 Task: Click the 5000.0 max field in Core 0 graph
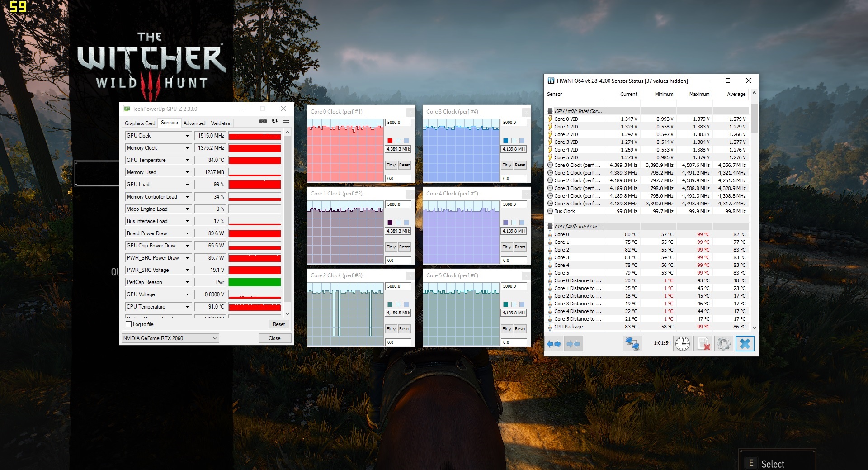pyautogui.click(x=398, y=123)
